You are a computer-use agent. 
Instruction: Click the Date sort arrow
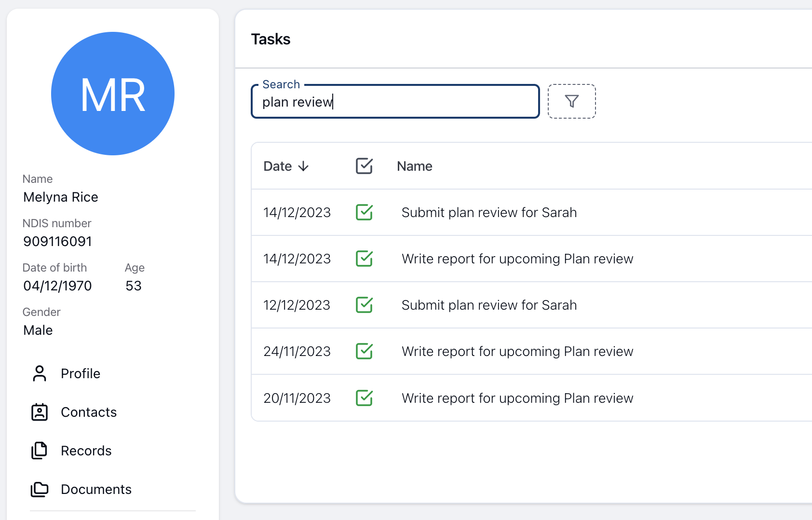303,166
